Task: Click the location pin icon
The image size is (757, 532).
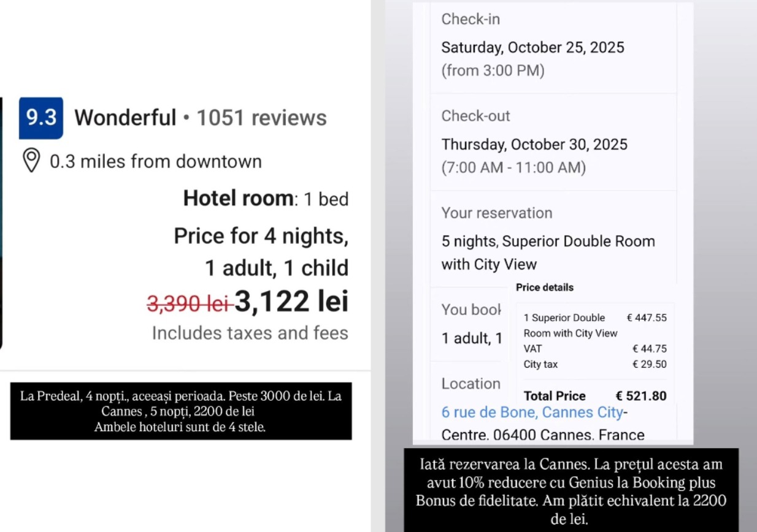Action: click(31, 161)
